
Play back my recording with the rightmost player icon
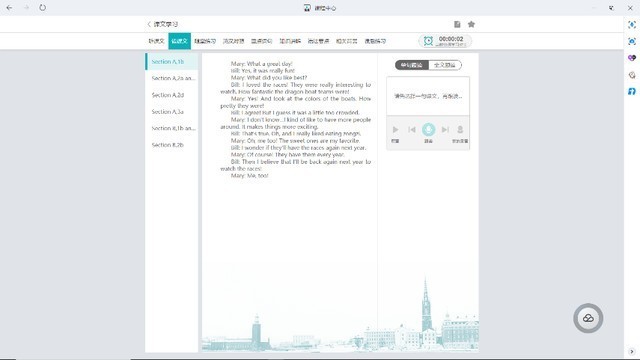point(460,129)
